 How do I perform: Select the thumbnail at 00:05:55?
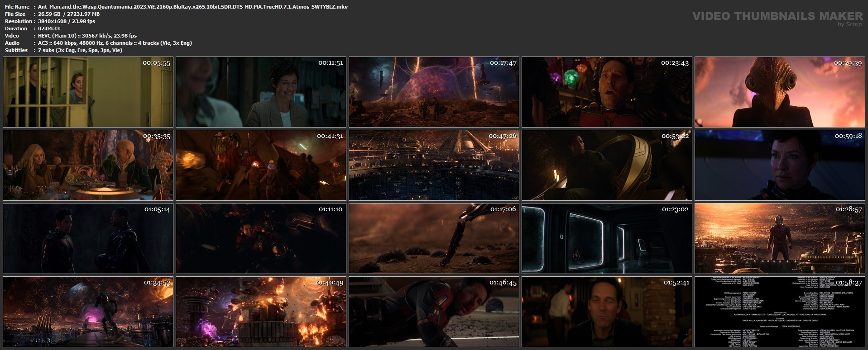click(x=88, y=92)
